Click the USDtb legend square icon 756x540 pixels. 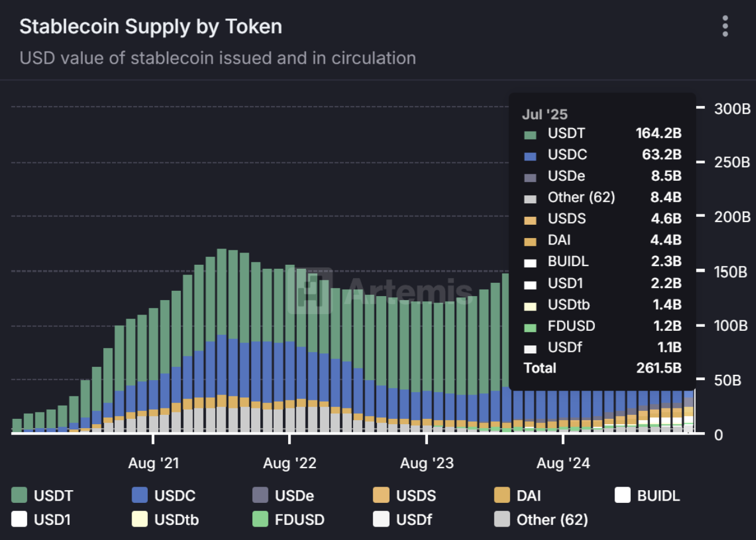(x=140, y=519)
